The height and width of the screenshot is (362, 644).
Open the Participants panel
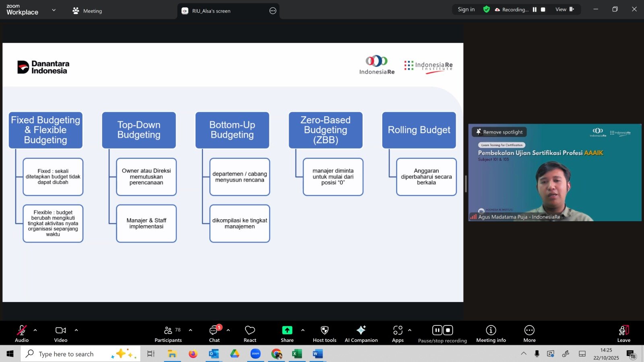[168, 334]
